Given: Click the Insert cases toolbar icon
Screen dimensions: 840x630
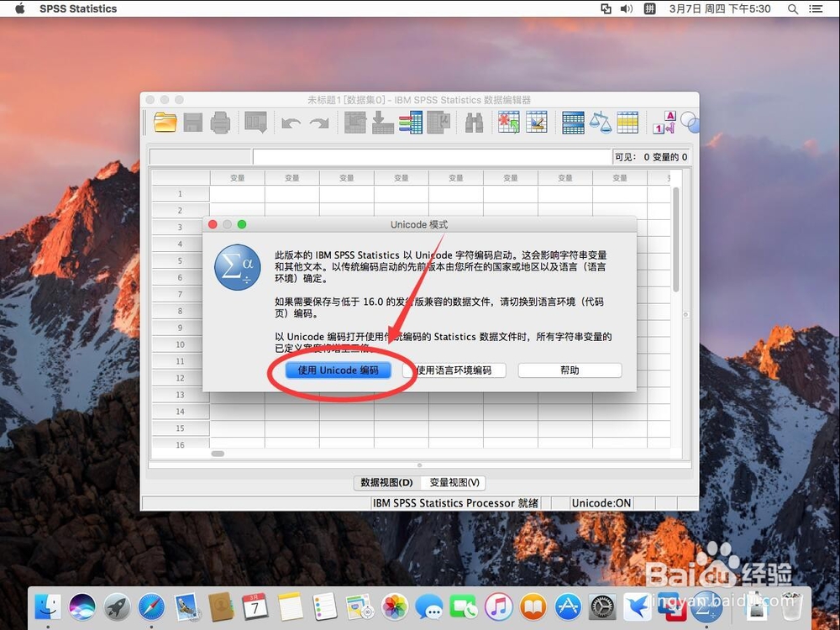Looking at the screenshot, I should tap(509, 123).
